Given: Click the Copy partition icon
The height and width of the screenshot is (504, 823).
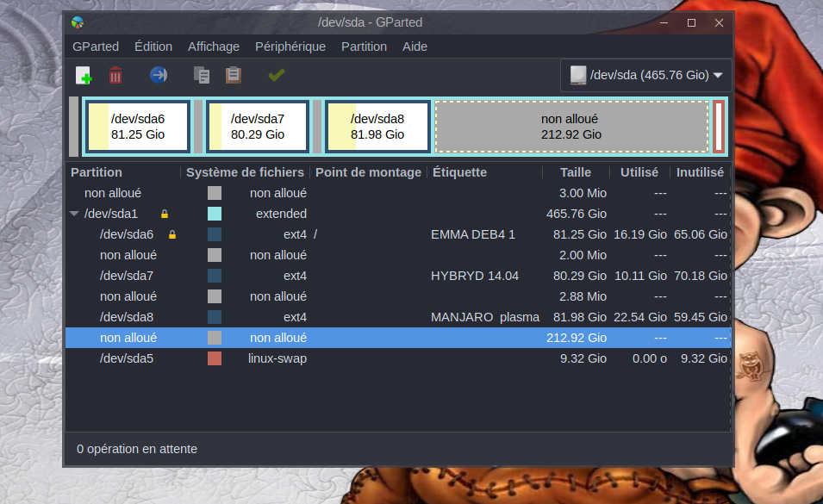Looking at the screenshot, I should point(202,75).
